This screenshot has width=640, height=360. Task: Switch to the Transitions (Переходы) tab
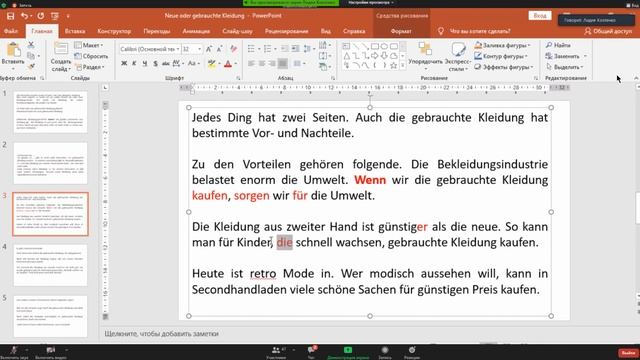coord(157,31)
